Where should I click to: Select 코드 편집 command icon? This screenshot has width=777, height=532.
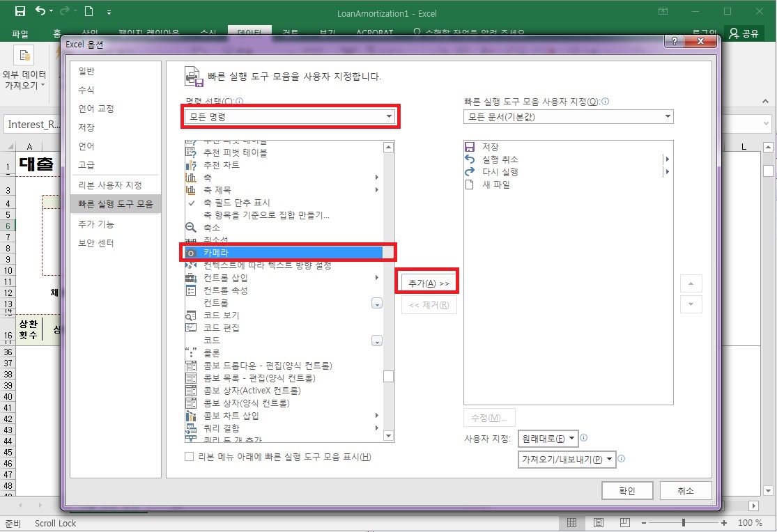pyautogui.click(x=191, y=328)
